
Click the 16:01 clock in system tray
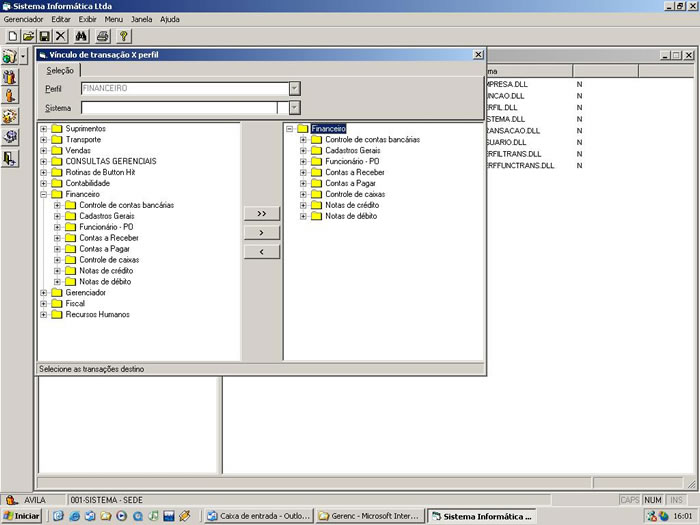(683, 516)
